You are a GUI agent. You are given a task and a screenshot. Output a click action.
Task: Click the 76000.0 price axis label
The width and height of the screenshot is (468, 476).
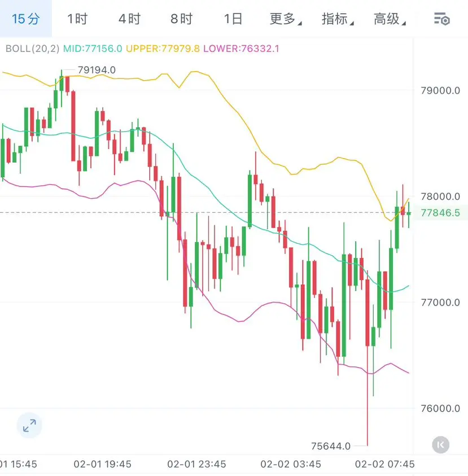pyautogui.click(x=440, y=409)
